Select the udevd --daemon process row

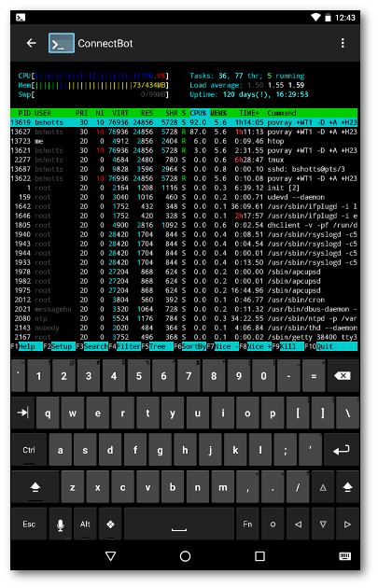tap(184, 197)
